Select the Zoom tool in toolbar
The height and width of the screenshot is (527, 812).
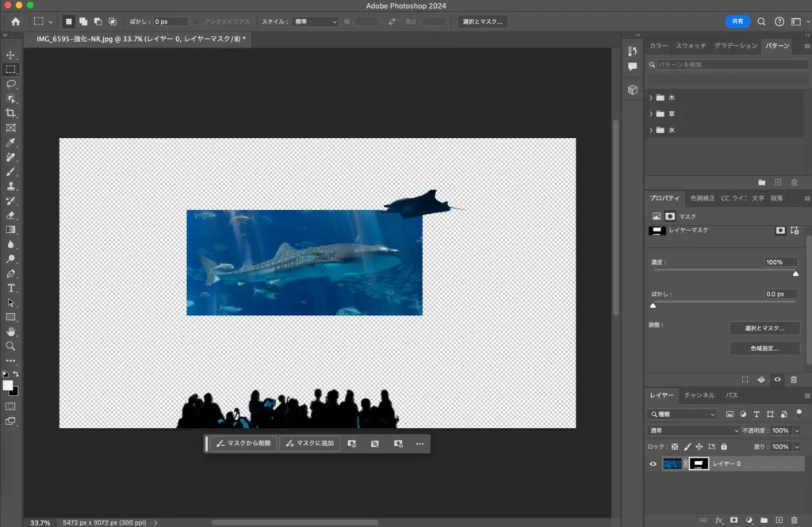pyautogui.click(x=11, y=346)
